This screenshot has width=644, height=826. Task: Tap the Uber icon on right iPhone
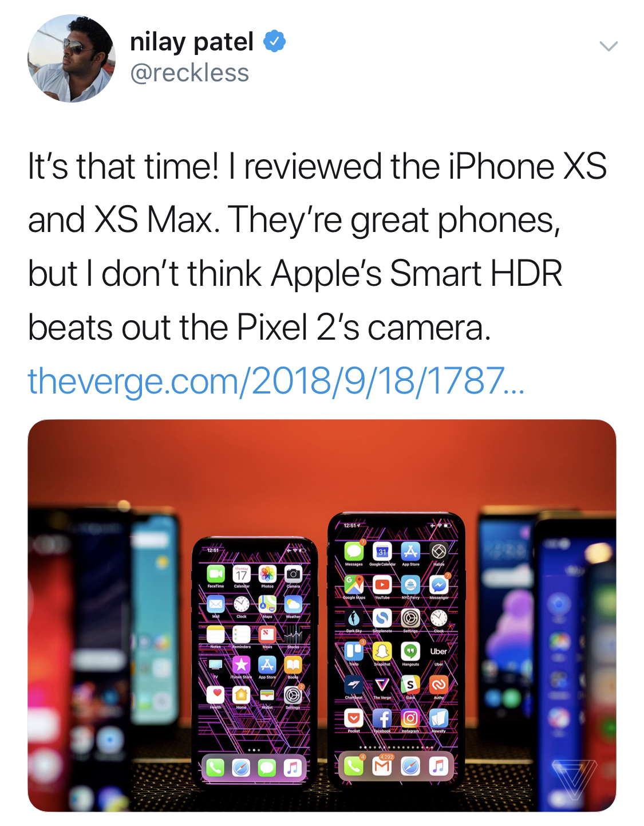point(438,651)
